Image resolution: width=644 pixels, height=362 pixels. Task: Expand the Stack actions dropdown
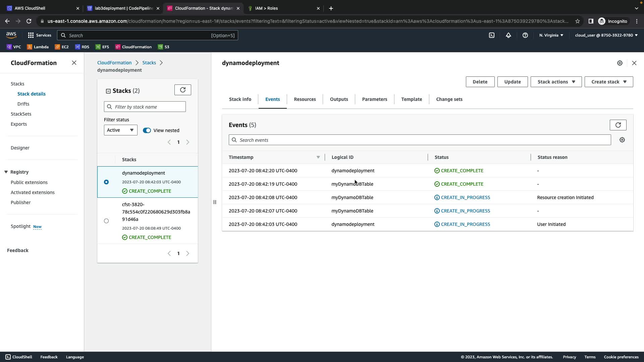pyautogui.click(x=556, y=82)
